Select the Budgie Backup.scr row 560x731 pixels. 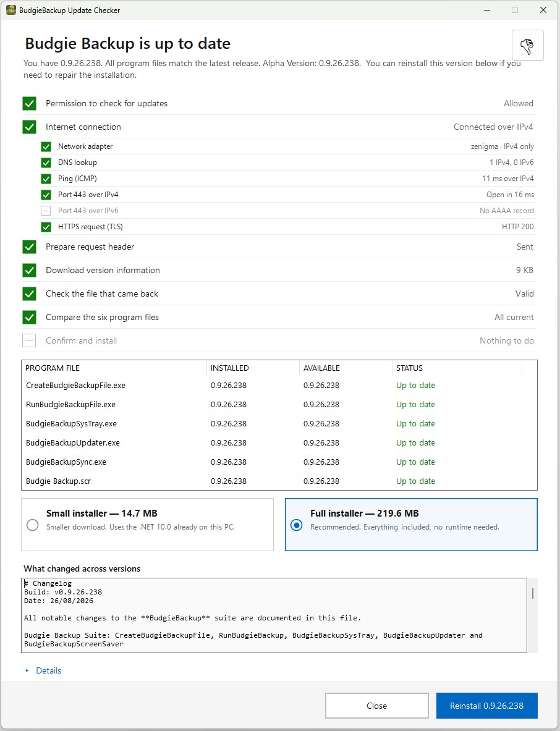tap(279, 481)
